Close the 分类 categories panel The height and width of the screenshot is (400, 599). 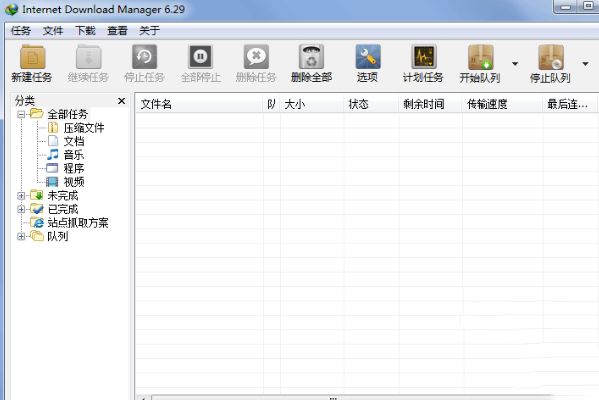point(121,101)
